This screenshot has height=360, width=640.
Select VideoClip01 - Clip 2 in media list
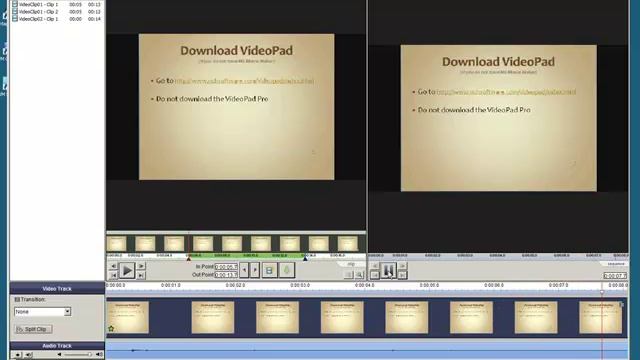(56, 12)
